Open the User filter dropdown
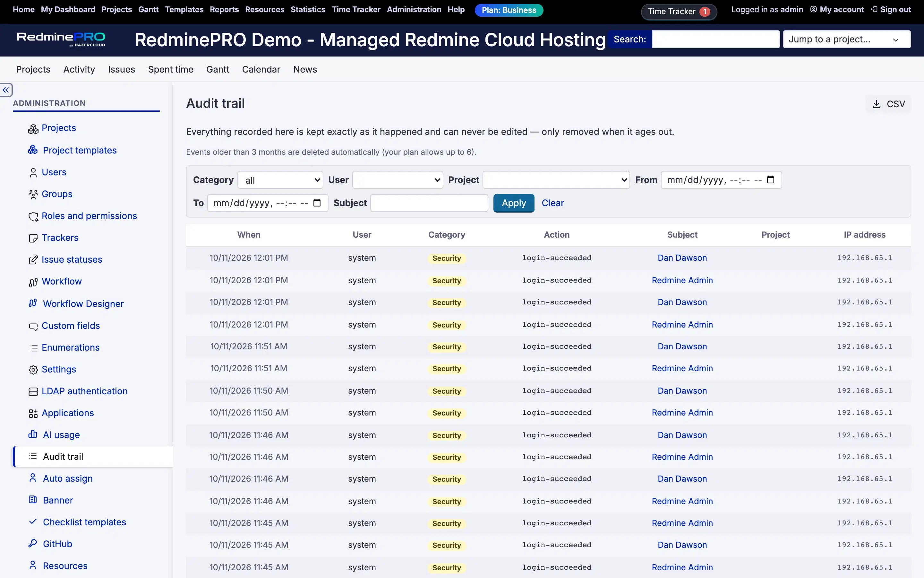 (398, 180)
